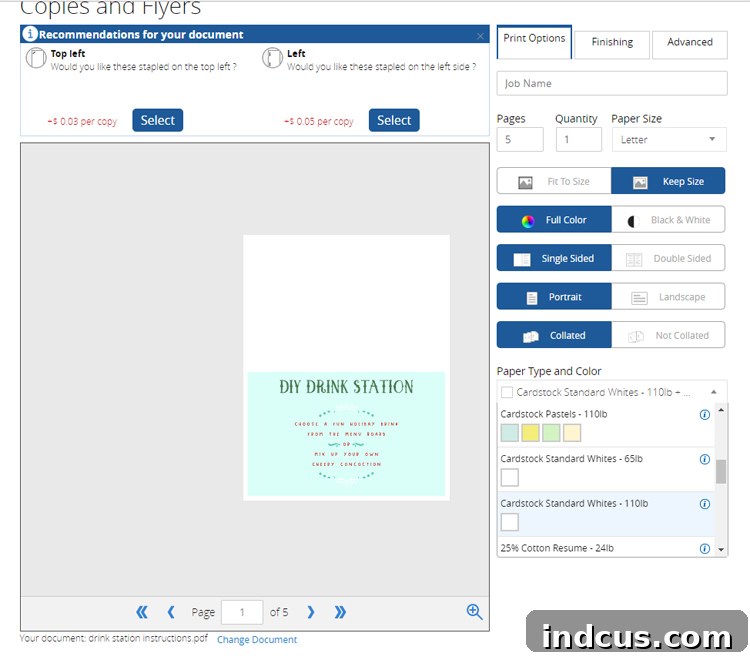Image resolution: width=750 pixels, height=660 pixels.
Task: Select Single Sided printing
Action: 554,258
